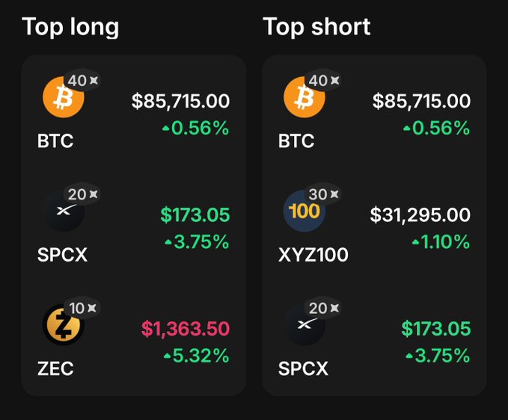Tap the 30x leverage badge on XYZ100
Screen dimensions: 508x420
point(323,194)
